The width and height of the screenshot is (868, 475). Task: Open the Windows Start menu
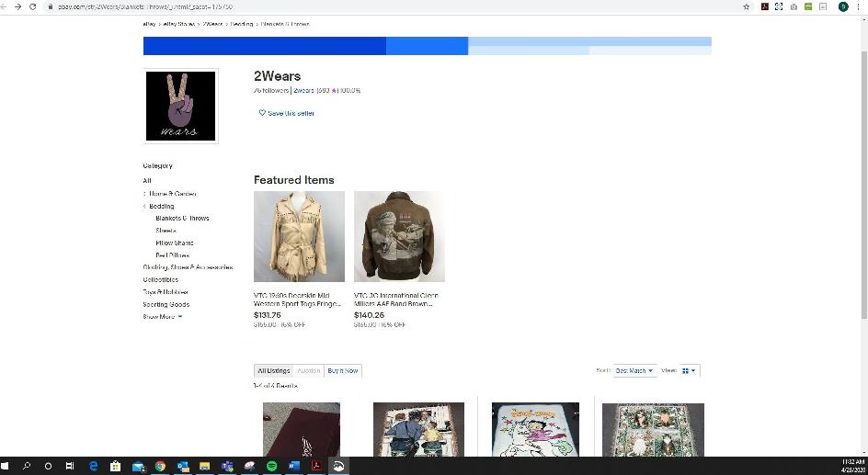point(6,466)
